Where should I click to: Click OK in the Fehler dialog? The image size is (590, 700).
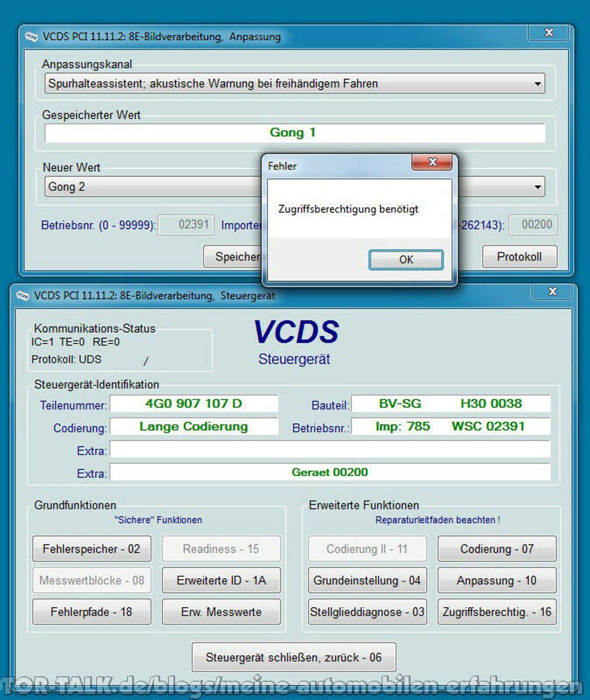click(x=406, y=259)
